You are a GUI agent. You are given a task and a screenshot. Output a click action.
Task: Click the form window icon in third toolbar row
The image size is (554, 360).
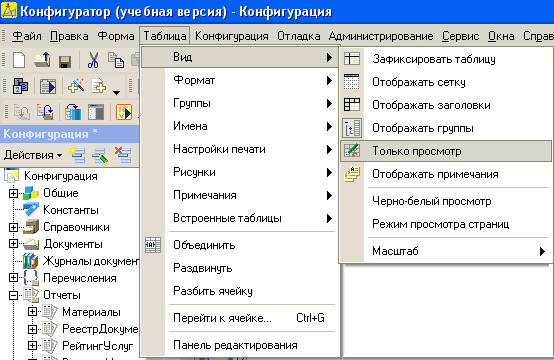(x=96, y=112)
